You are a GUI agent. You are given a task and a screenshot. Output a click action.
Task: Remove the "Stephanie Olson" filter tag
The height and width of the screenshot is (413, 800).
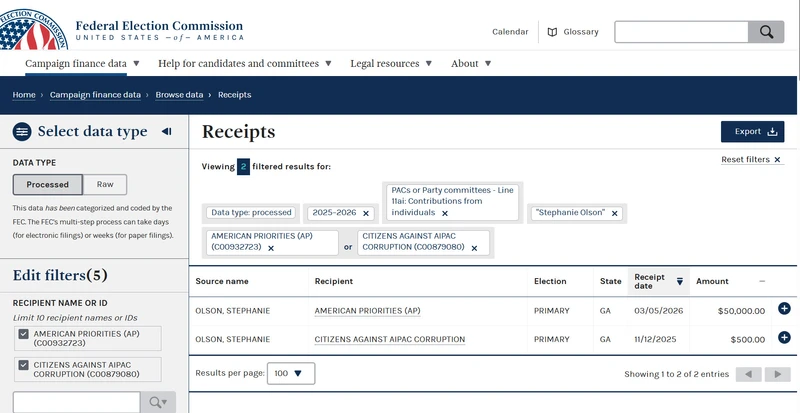tap(615, 213)
